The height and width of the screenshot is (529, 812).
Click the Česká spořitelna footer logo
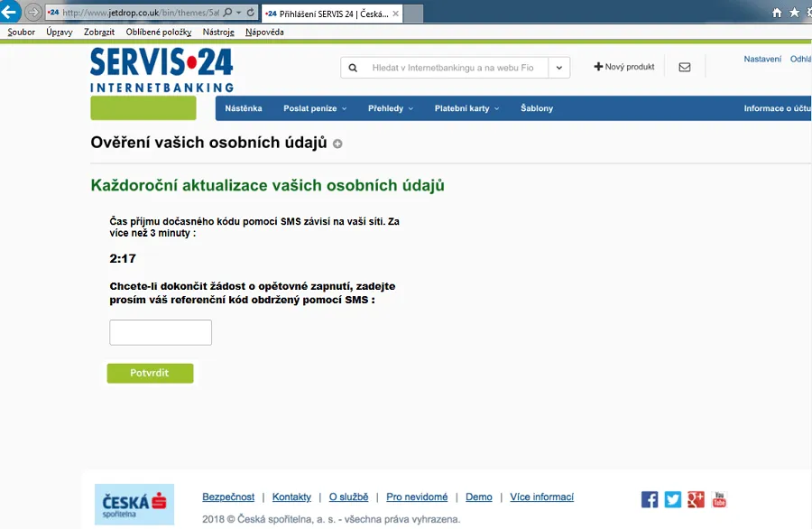point(134,504)
